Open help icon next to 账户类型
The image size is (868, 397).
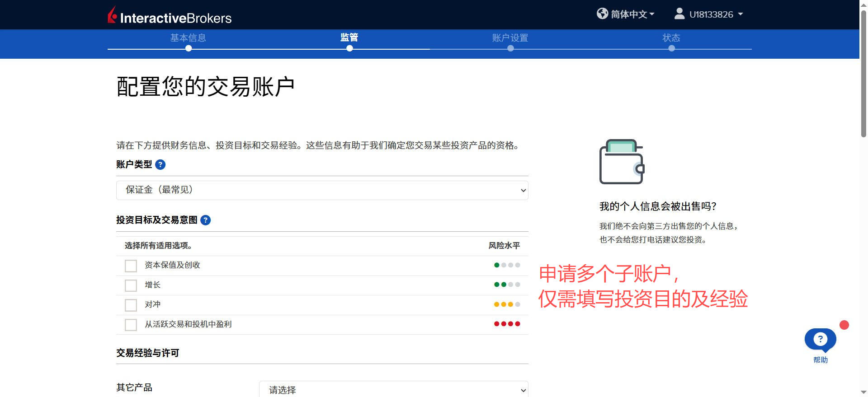click(160, 165)
